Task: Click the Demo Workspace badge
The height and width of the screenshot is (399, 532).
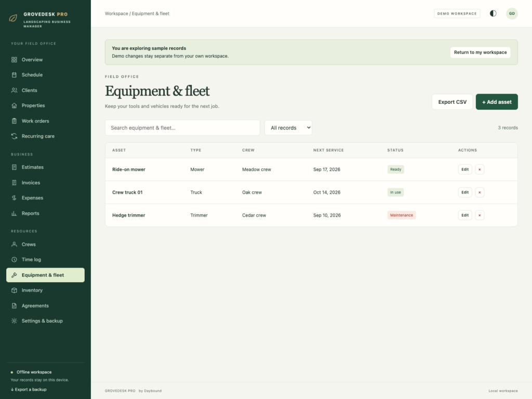Action: (457, 14)
